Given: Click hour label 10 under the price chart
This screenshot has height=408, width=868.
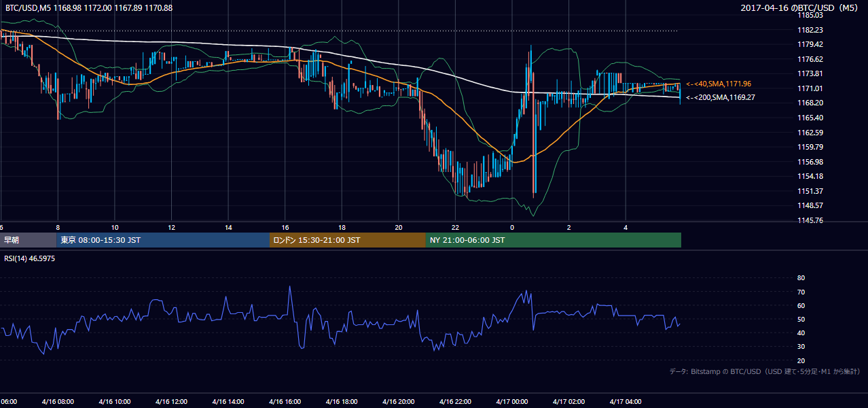Looking at the screenshot, I should point(115,227).
